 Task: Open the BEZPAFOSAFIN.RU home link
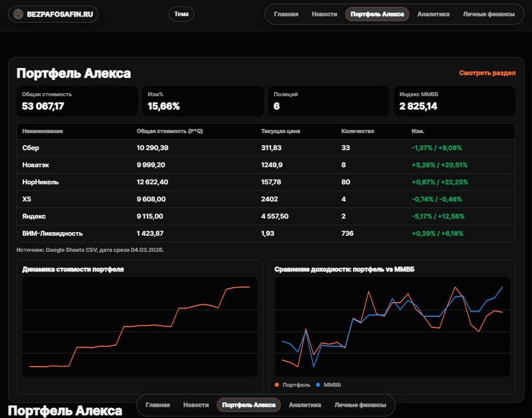(x=53, y=14)
